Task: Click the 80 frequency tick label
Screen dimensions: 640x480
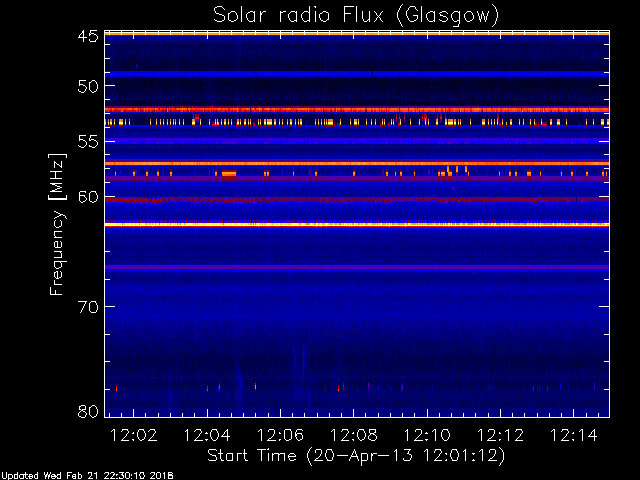Action: click(x=88, y=411)
